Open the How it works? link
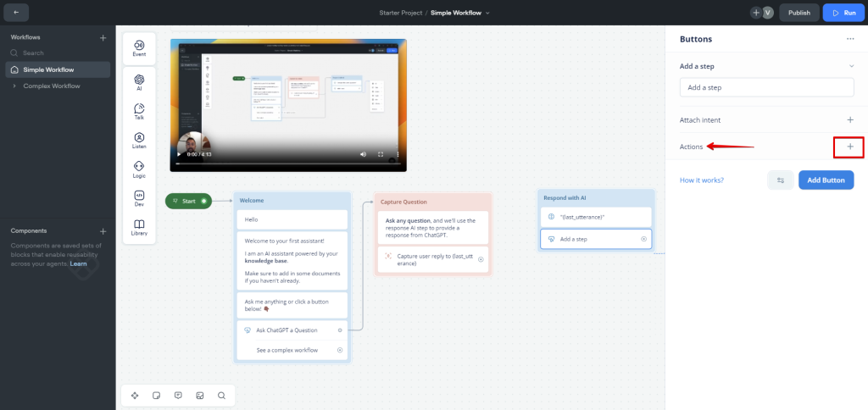The height and width of the screenshot is (410, 868). point(702,180)
